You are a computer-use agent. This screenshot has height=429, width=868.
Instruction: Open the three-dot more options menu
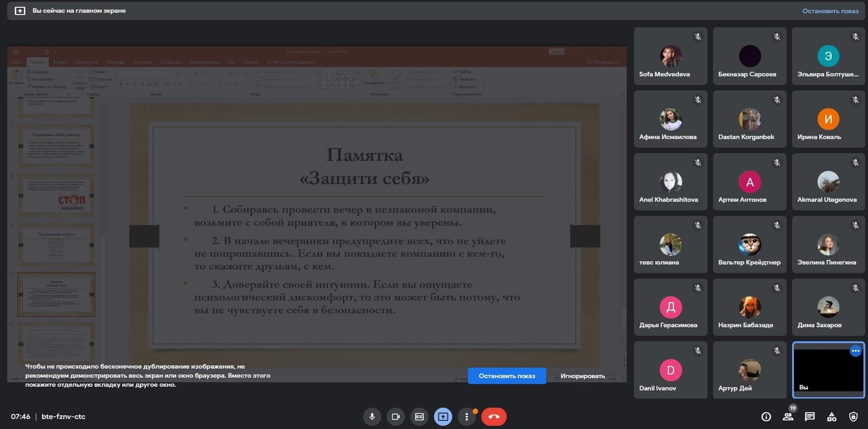coord(466,417)
